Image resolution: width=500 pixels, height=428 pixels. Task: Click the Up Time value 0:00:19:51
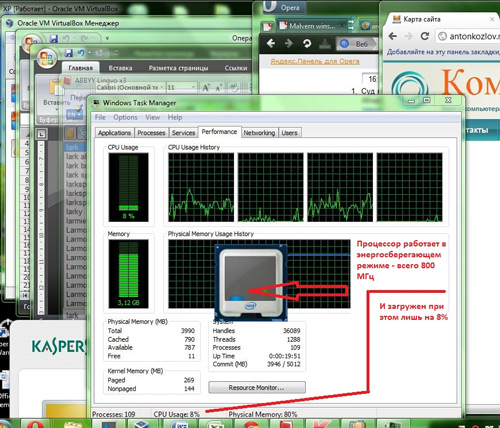pos(284,356)
